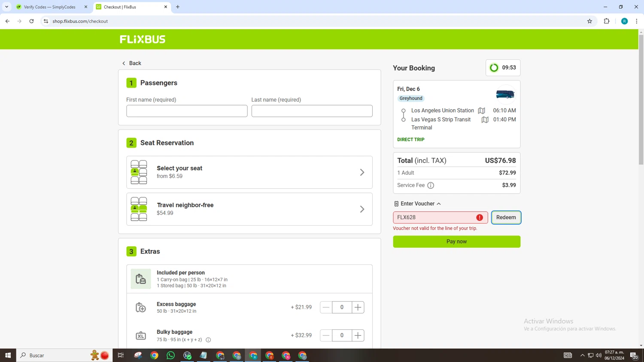Click the Excess baggage icon
Image resolution: width=644 pixels, height=362 pixels.
pyautogui.click(x=141, y=308)
